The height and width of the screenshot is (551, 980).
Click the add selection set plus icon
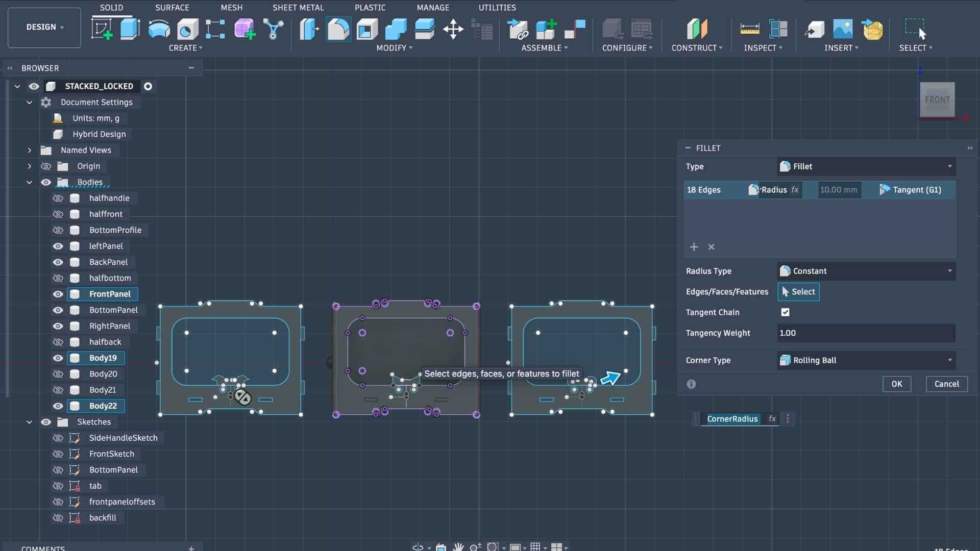click(694, 247)
